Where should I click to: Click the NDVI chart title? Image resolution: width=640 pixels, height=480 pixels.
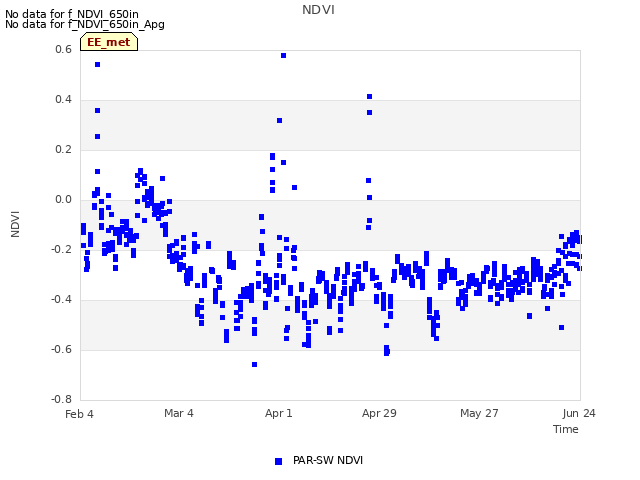coord(318,10)
